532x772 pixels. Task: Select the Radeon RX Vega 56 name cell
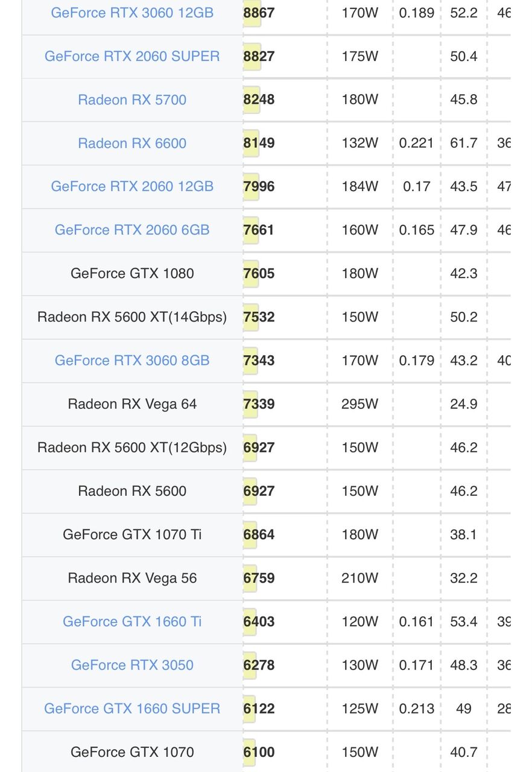click(132, 578)
